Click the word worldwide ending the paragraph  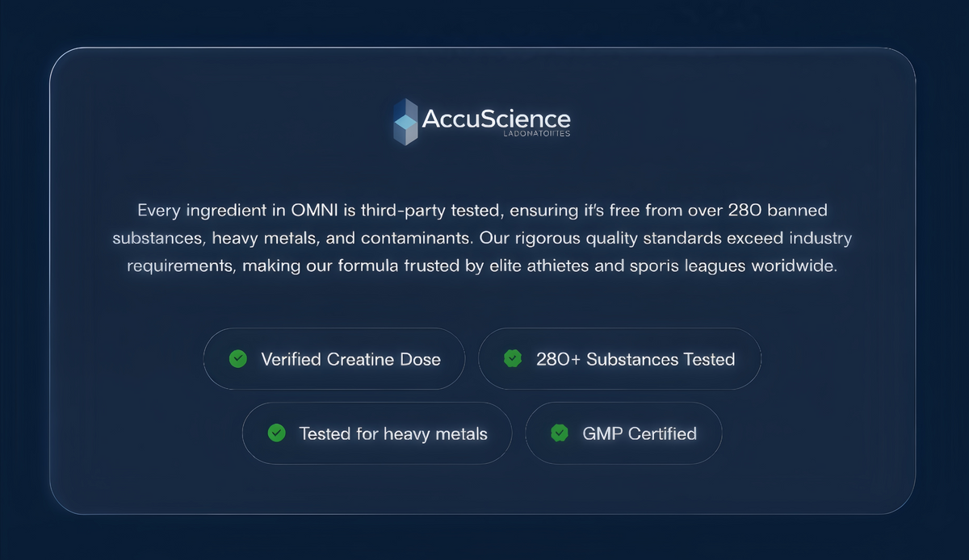click(x=795, y=266)
